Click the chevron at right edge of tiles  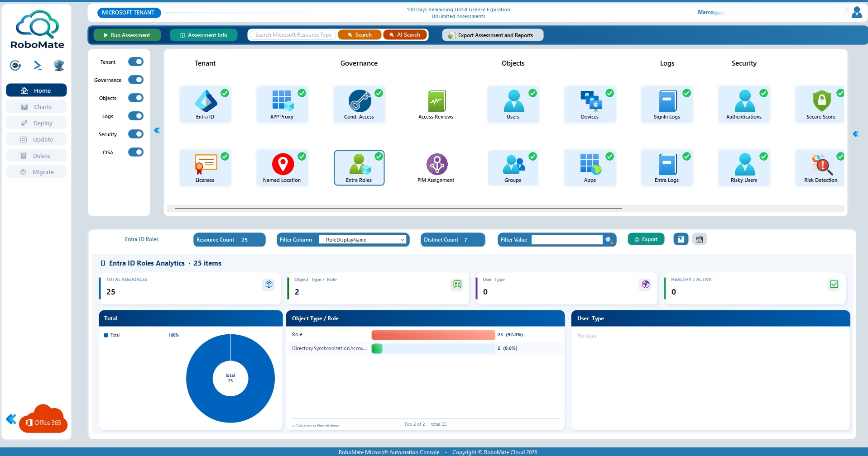(855, 134)
